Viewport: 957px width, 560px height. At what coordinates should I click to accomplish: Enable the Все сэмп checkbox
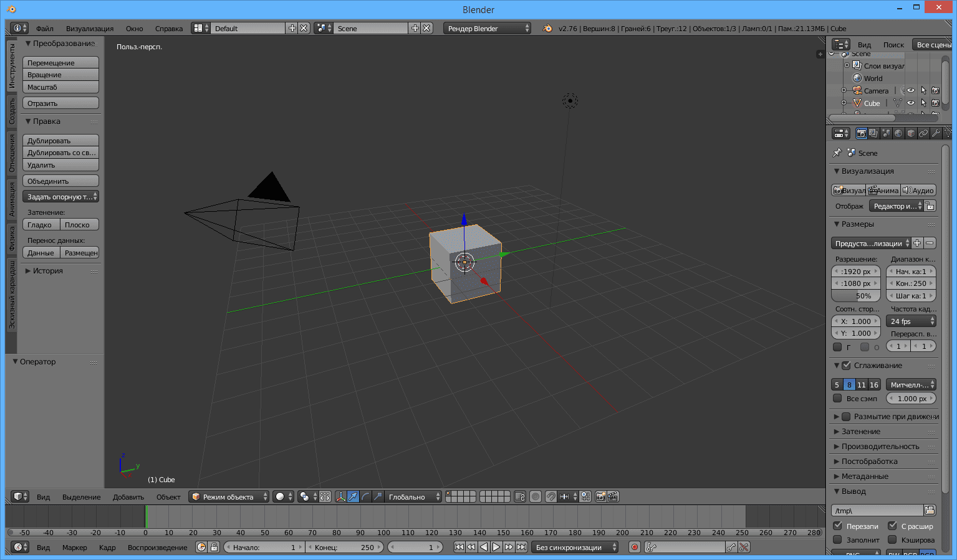coord(837,398)
